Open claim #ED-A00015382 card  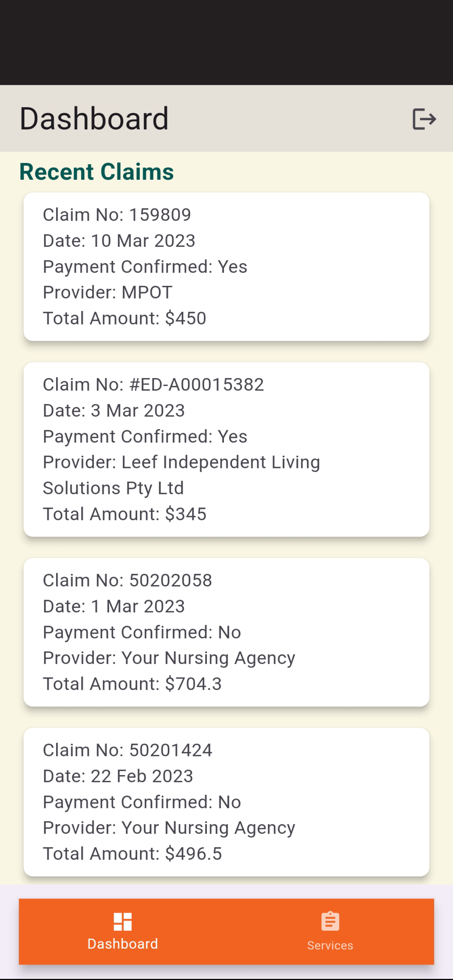(226, 449)
